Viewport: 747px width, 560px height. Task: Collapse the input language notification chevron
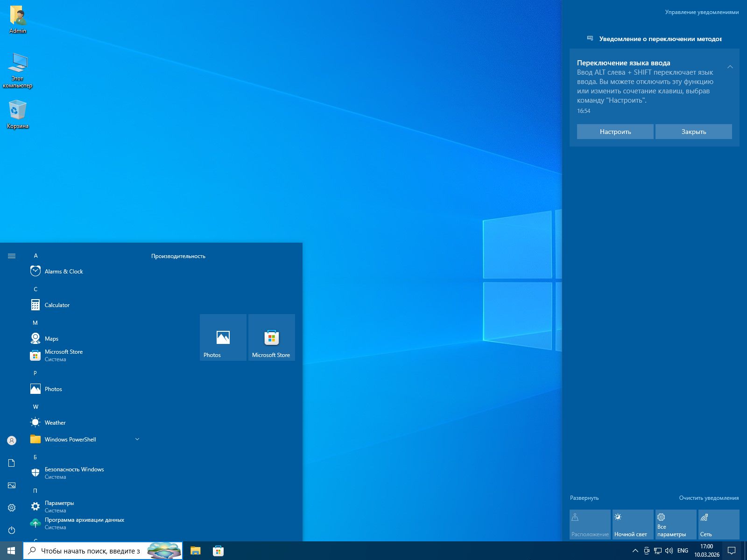point(730,67)
